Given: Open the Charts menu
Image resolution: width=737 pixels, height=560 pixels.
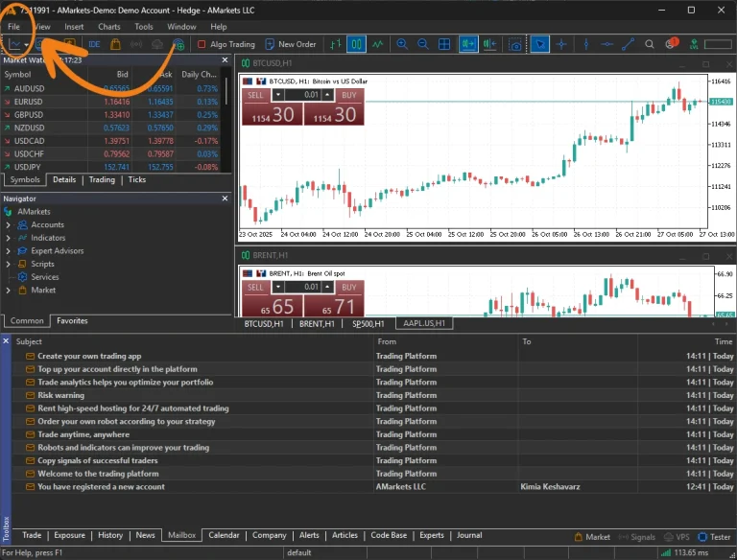Looking at the screenshot, I should (x=109, y=27).
